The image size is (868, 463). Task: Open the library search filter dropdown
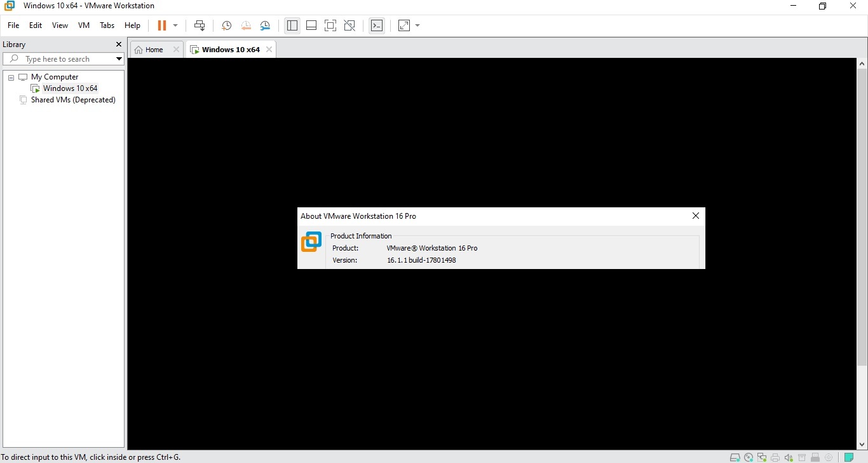(x=119, y=59)
